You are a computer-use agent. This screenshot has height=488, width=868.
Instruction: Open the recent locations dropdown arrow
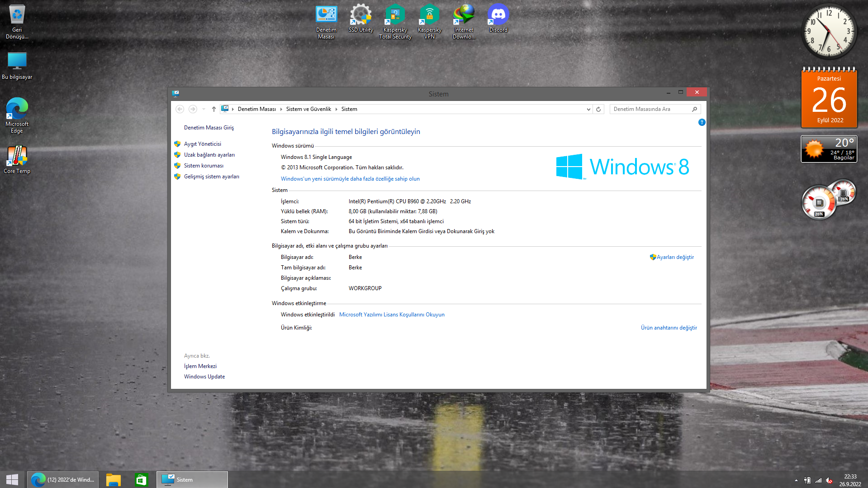tap(204, 109)
